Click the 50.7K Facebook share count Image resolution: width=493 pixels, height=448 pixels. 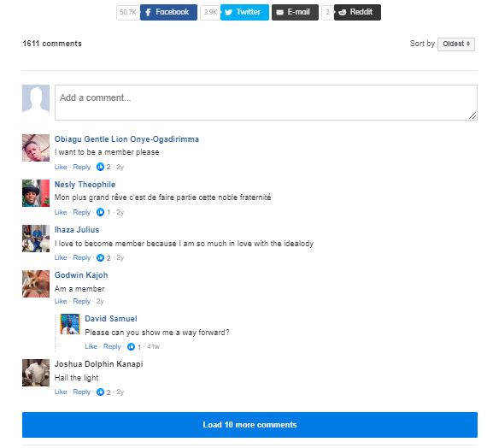click(x=128, y=13)
